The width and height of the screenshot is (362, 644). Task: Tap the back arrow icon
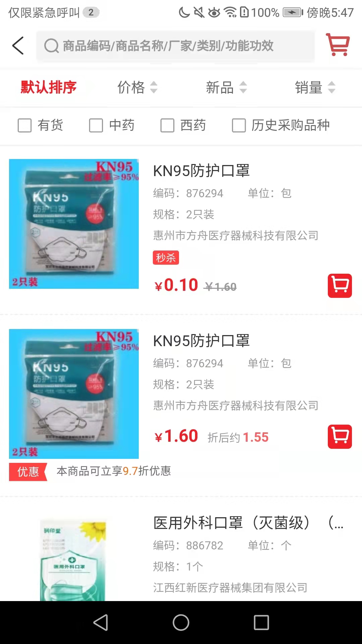[x=18, y=46]
